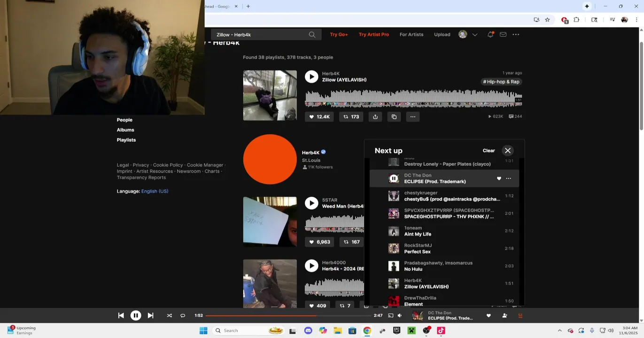Filter search results by Albums

tap(125, 130)
